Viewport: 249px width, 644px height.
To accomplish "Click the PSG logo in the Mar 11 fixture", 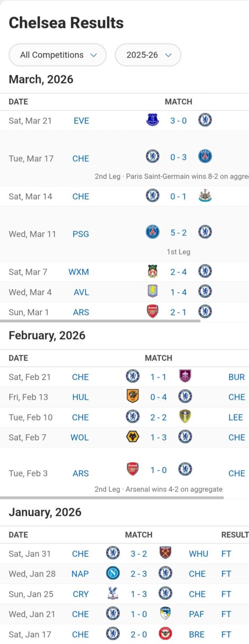I will [x=152, y=232].
